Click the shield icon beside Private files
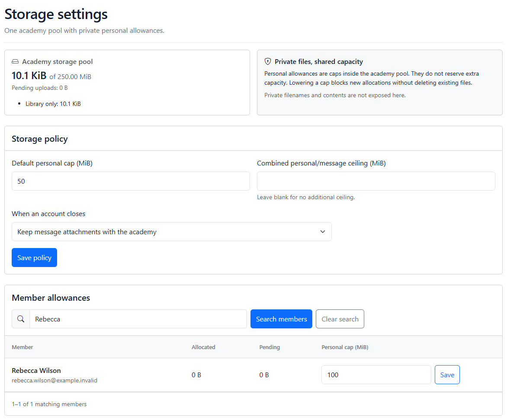The width and height of the screenshot is (507, 420). pyautogui.click(x=268, y=62)
